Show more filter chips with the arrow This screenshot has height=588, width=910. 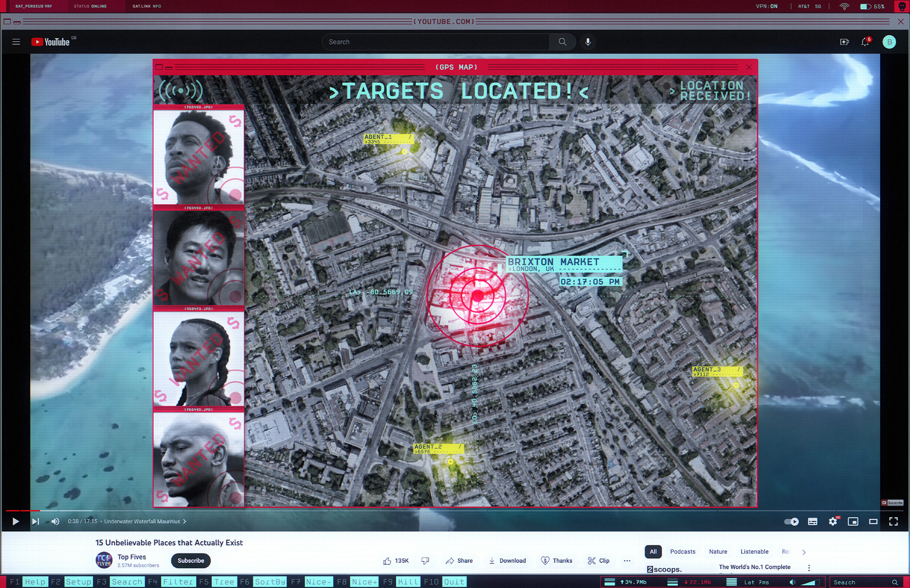click(804, 552)
